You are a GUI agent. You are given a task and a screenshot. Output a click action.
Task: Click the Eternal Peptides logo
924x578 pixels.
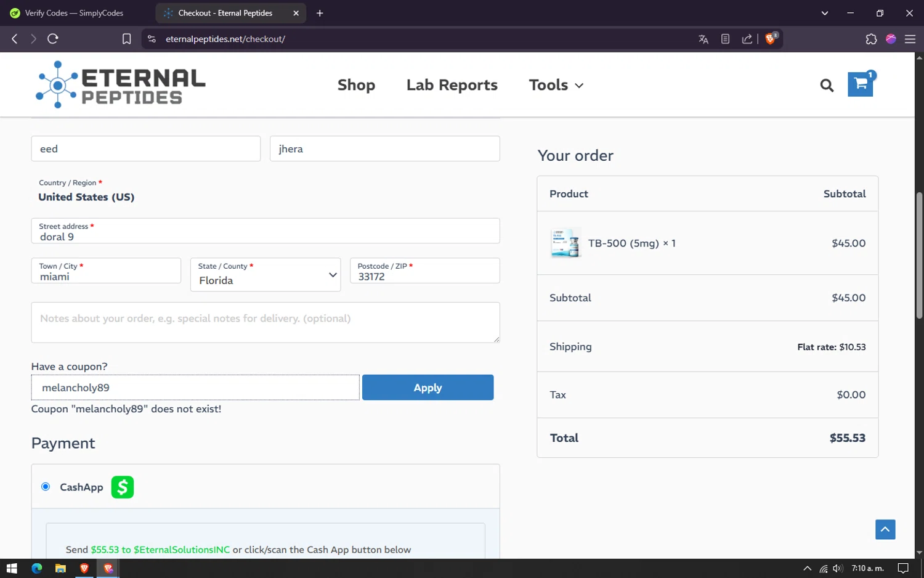(121, 85)
